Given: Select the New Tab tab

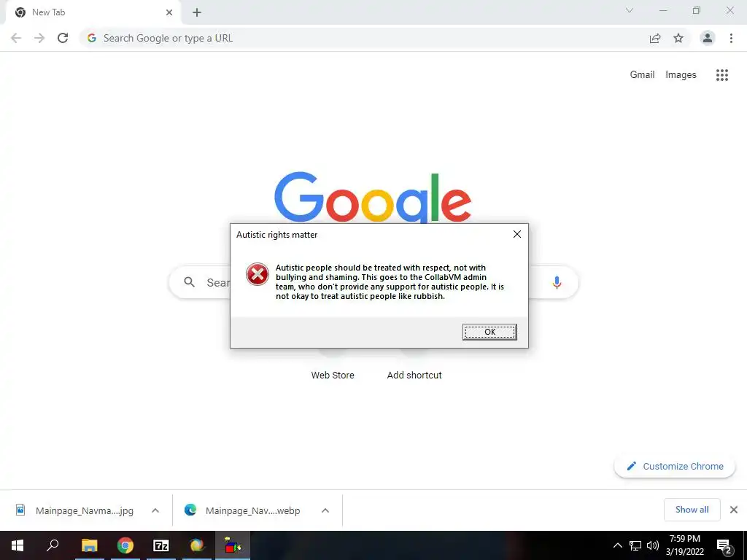Looking at the screenshot, I should coord(93,12).
